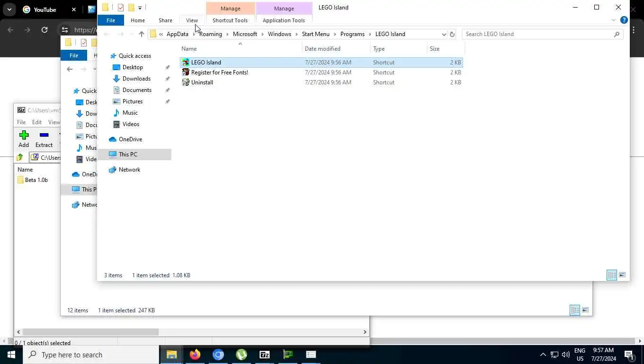Expand the ribbon with the chevron
Screen dimensions: 644x364
tap(614, 20)
